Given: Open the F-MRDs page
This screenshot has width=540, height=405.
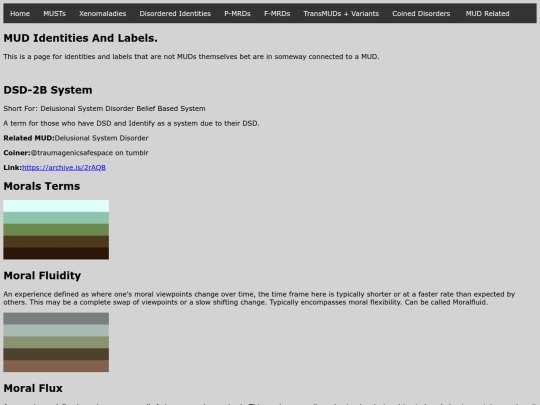Looking at the screenshot, I should 277,13.
